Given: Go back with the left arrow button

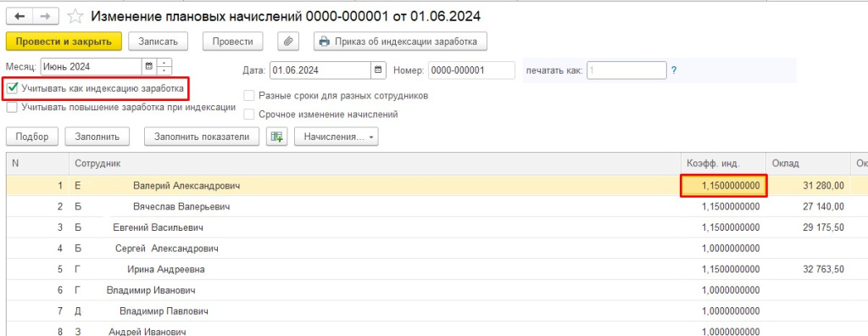Looking at the screenshot, I should [x=19, y=16].
